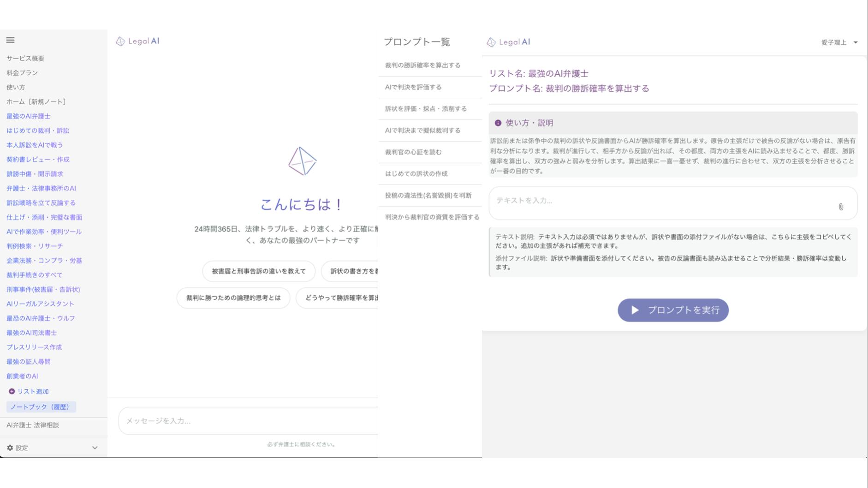Open ノートブック（履歴） in sidebar
868x488 pixels.
41,407
